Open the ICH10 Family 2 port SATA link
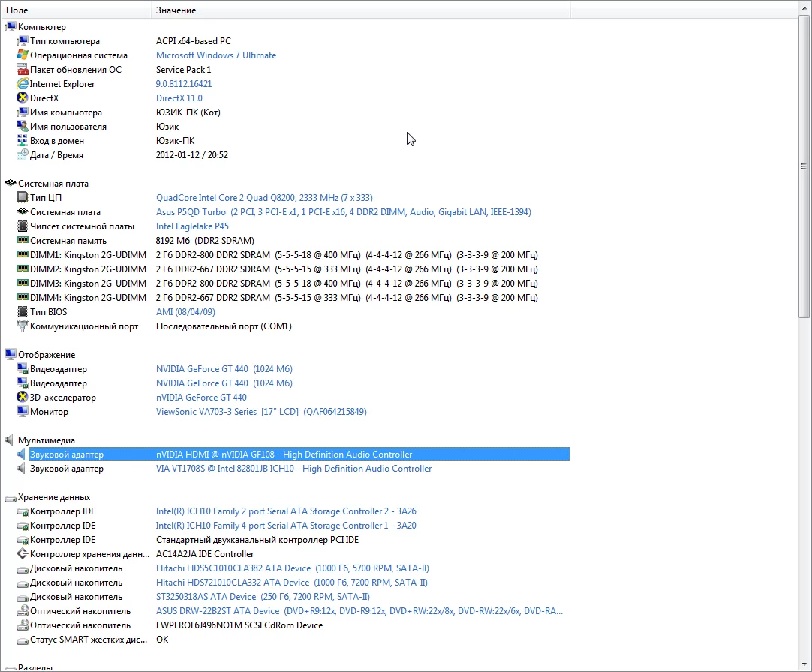This screenshot has width=812, height=672. tap(286, 511)
